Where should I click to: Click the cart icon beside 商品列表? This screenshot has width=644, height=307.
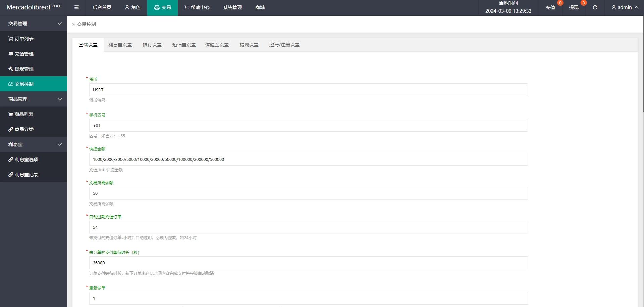click(x=11, y=114)
